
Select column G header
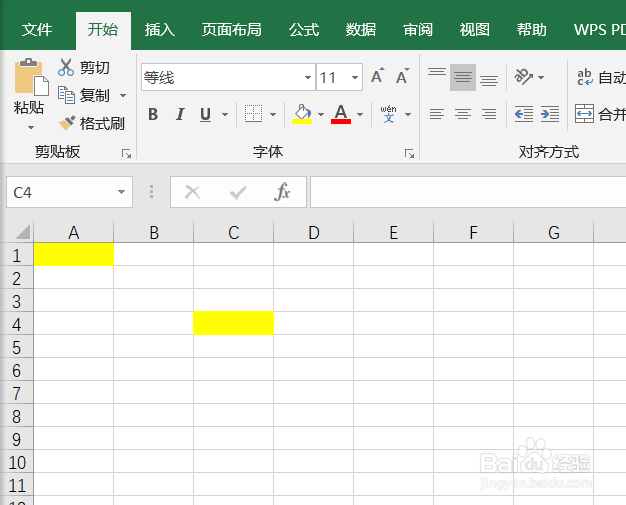tap(554, 232)
